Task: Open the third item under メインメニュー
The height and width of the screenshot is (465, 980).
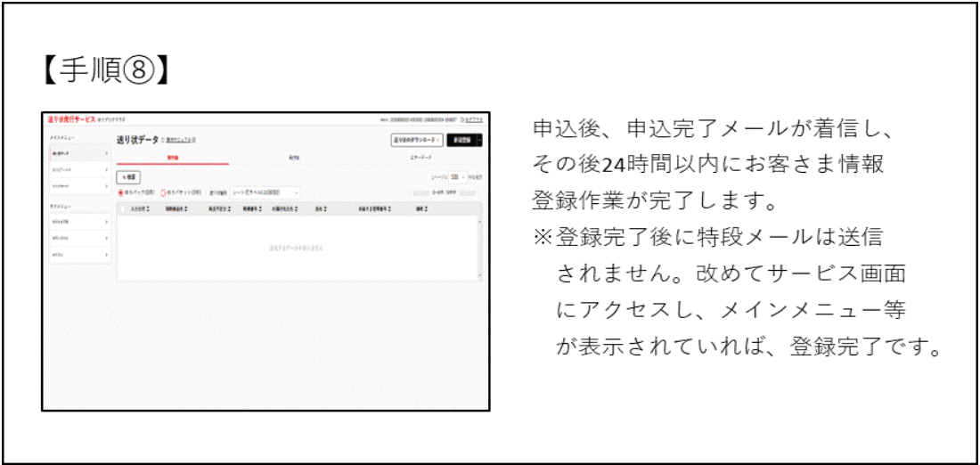Action: pyautogui.click(x=79, y=186)
